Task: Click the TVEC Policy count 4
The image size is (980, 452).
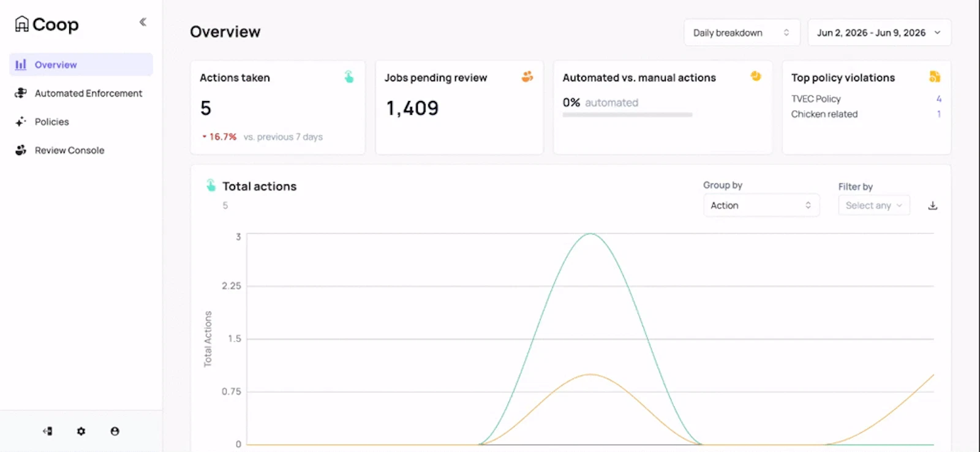Action: pos(938,99)
